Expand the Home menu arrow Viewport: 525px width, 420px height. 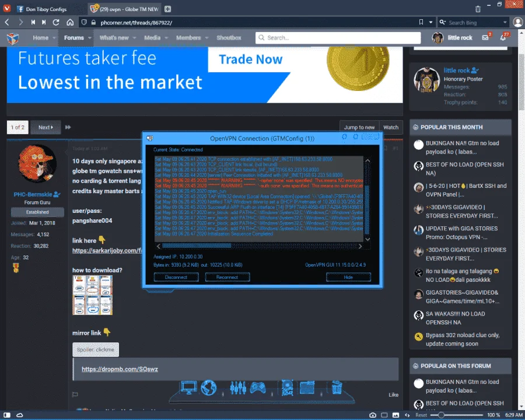coord(54,38)
